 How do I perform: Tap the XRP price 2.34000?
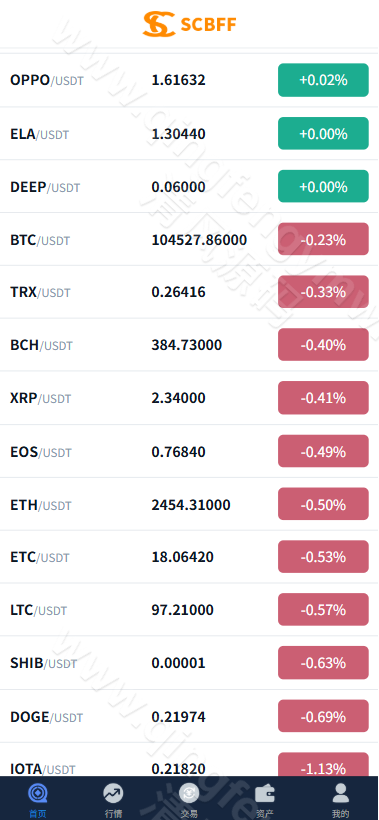178,398
